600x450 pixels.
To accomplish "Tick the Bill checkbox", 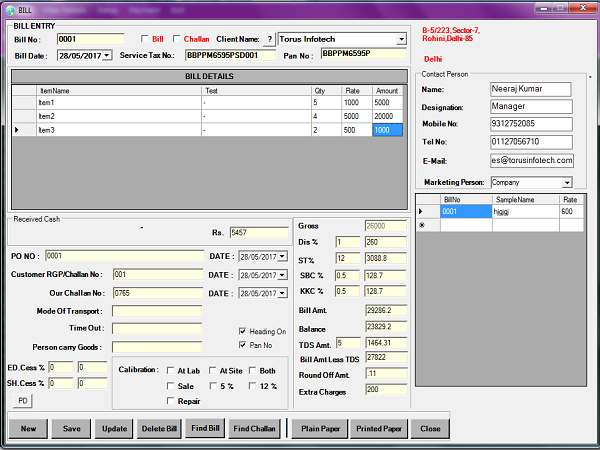I will click(x=145, y=39).
